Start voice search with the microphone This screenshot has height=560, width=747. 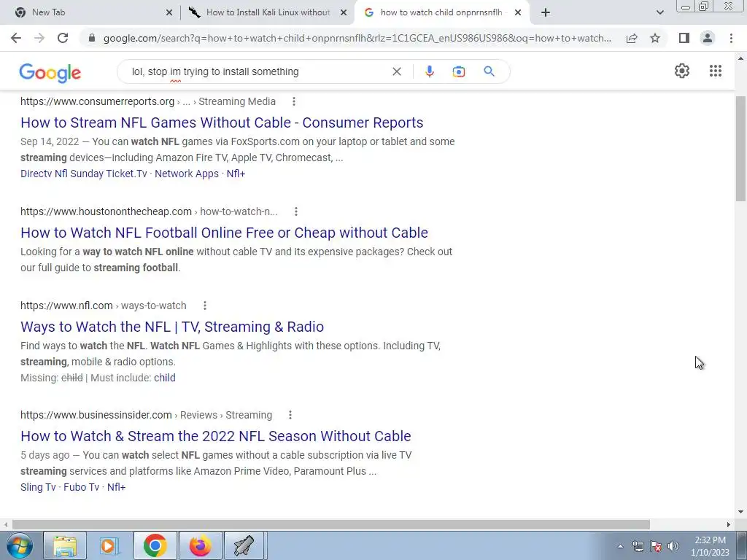click(x=429, y=71)
